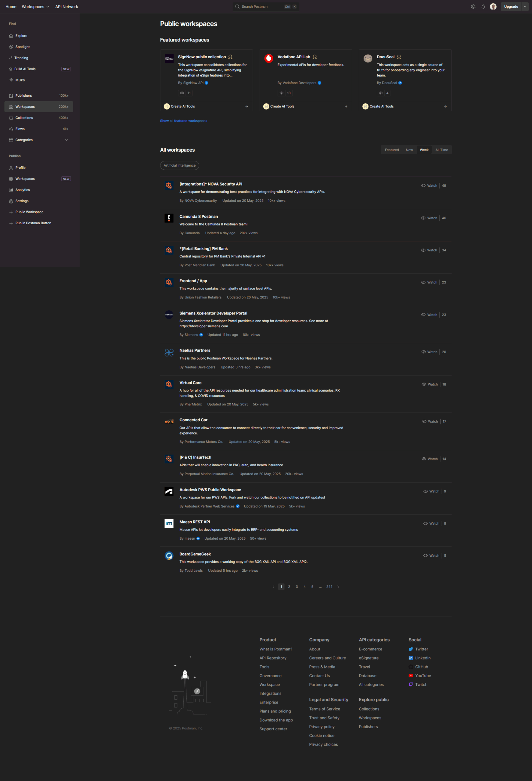Viewport: 532px width, 781px height.
Task: Toggle Watch on Retail Banking PM Bank
Action: point(429,250)
